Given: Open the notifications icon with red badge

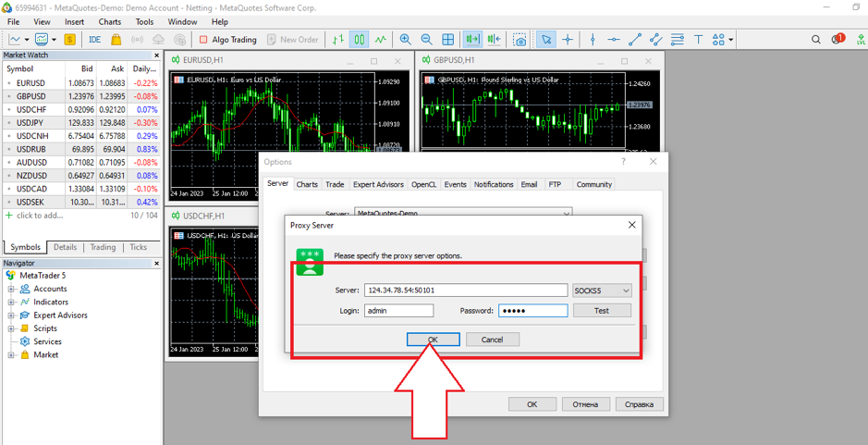Looking at the screenshot, I should (837, 39).
